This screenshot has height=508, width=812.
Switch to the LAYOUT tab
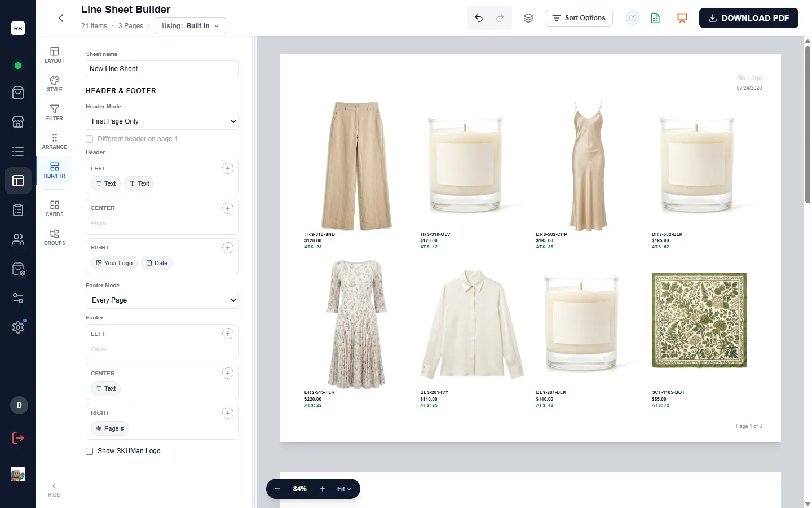tap(54, 55)
